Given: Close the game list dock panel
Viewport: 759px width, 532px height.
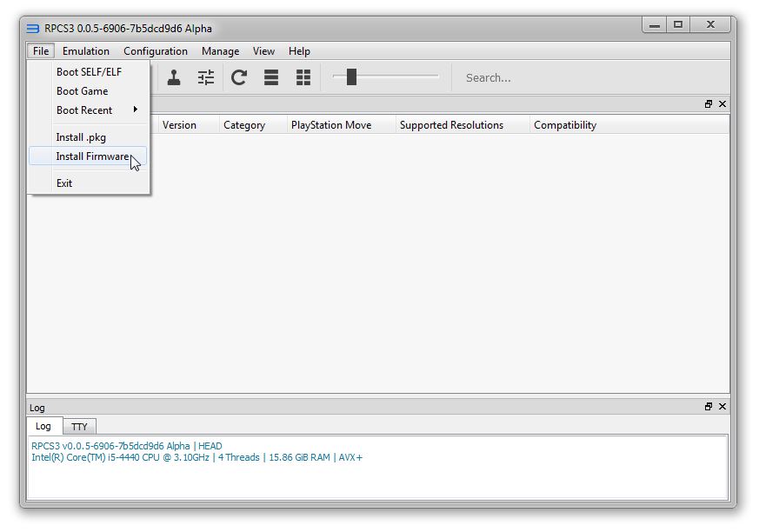Looking at the screenshot, I should pos(722,103).
